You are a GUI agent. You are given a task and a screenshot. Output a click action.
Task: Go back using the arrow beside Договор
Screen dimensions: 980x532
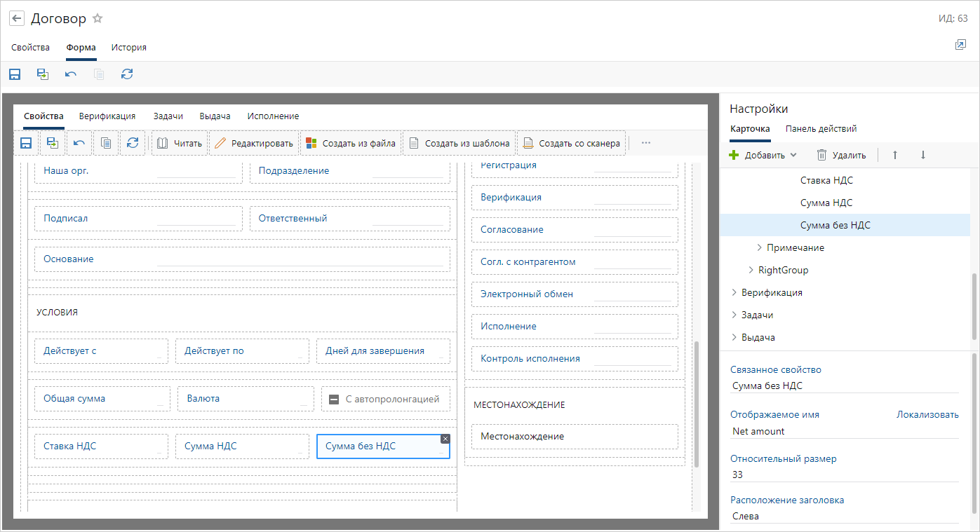[17, 19]
